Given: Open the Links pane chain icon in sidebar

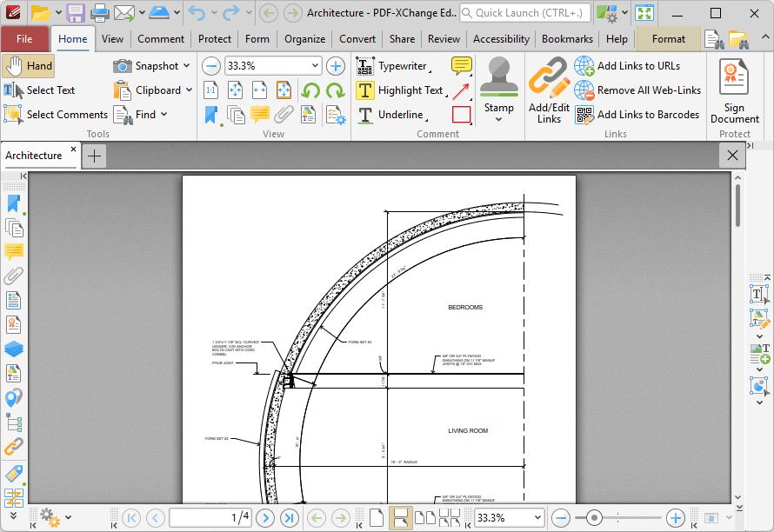Looking at the screenshot, I should (14, 447).
